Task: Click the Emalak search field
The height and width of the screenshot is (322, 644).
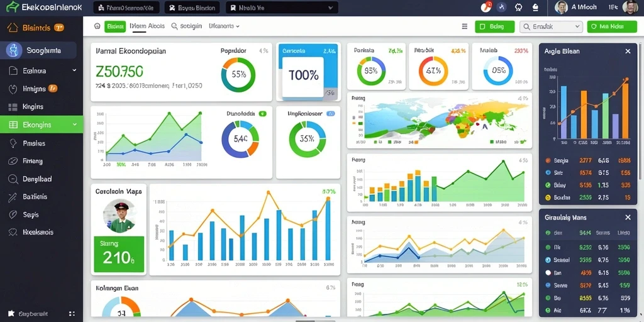Action: [x=551, y=26]
